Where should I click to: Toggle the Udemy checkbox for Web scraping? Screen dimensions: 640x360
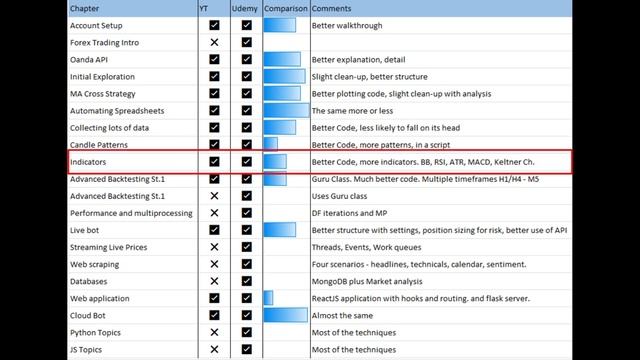(x=247, y=264)
